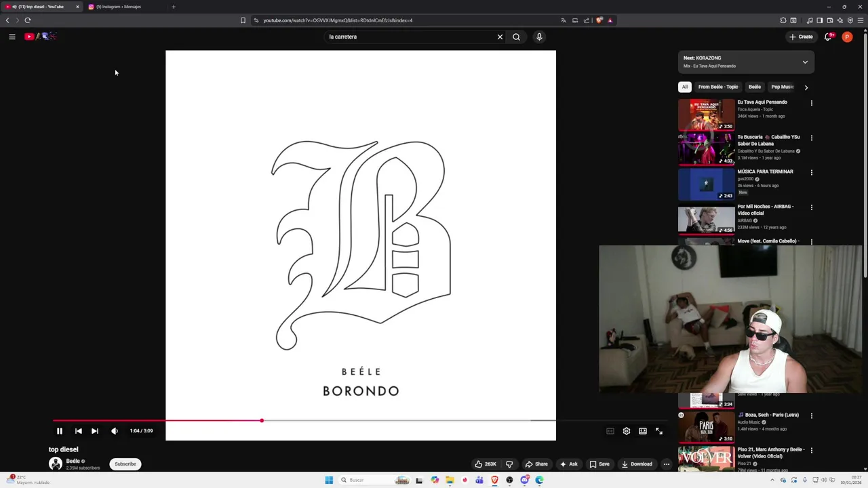The height and width of the screenshot is (488, 868).
Task: Open Brave Rewards triangle icon
Action: pyautogui.click(x=610, y=20)
